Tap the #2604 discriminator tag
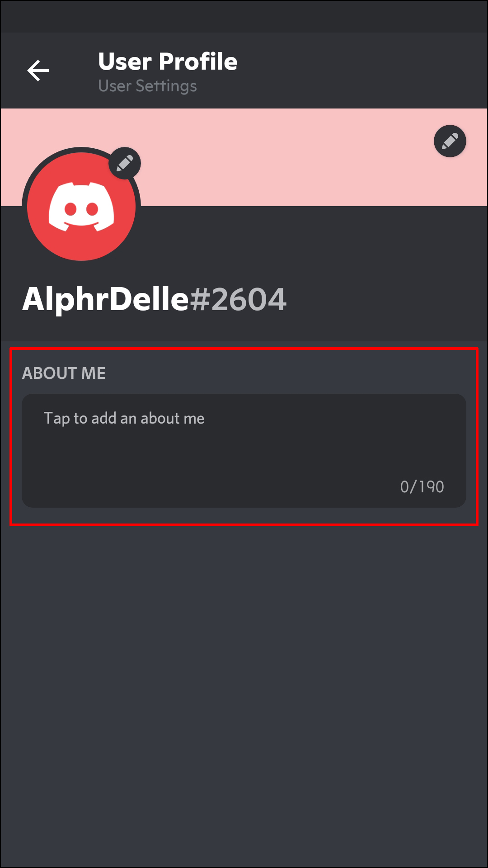 pos(238,299)
